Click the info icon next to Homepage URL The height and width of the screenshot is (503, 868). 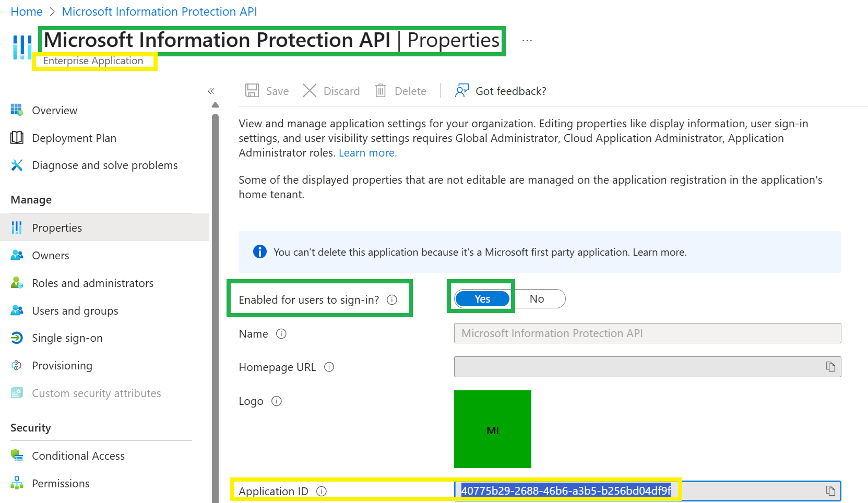tap(329, 367)
